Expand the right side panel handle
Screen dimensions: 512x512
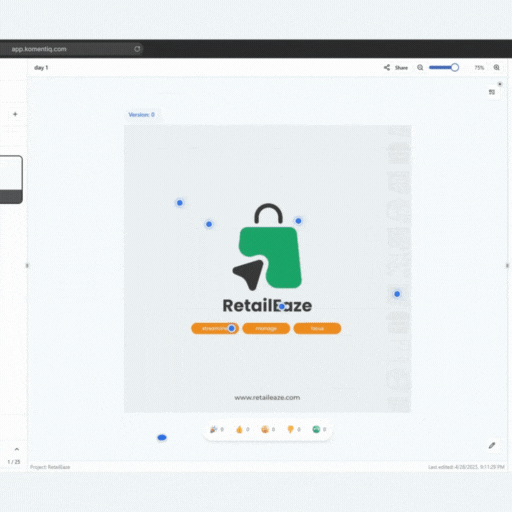point(507,266)
